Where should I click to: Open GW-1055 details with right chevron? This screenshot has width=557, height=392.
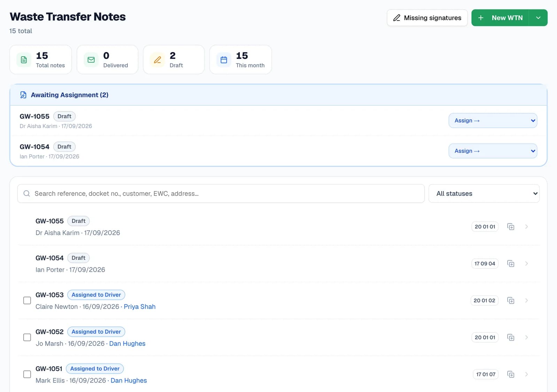(526, 227)
